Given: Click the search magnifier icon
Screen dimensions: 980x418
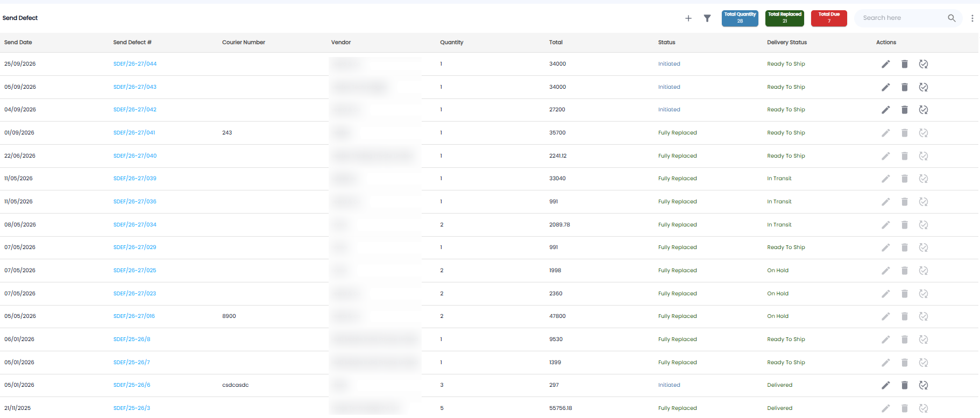Looking at the screenshot, I should click(x=951, y=18).
